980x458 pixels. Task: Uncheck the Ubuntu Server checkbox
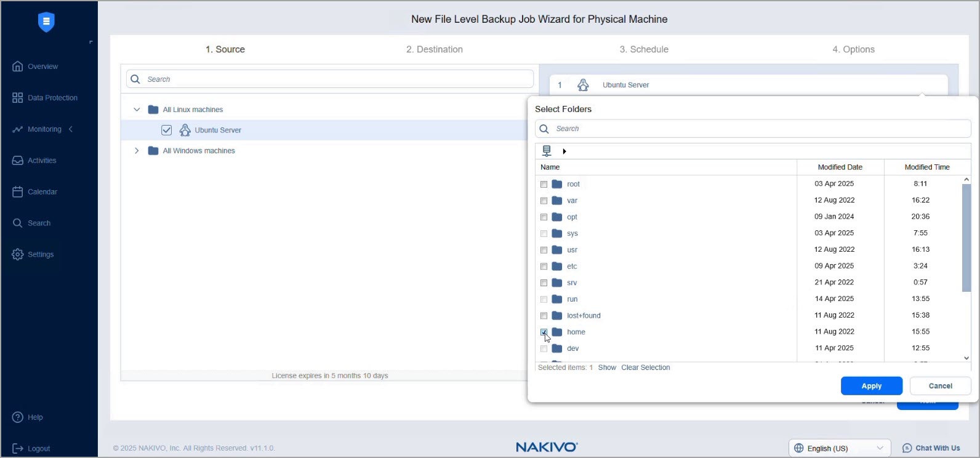[166, 130]
